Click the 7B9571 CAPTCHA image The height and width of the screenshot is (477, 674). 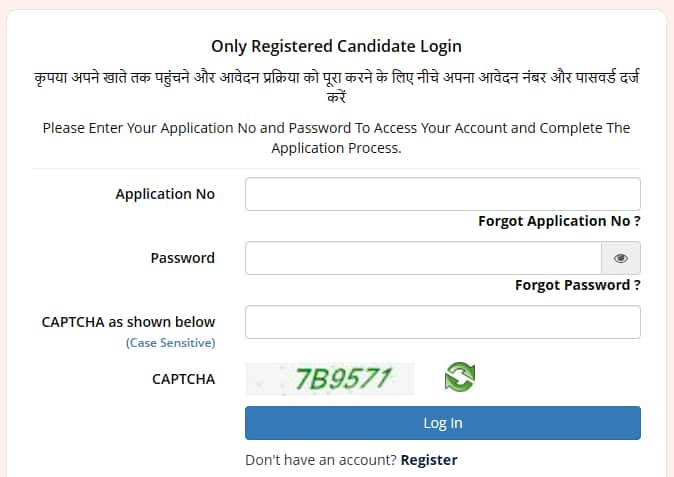(330, 378)
